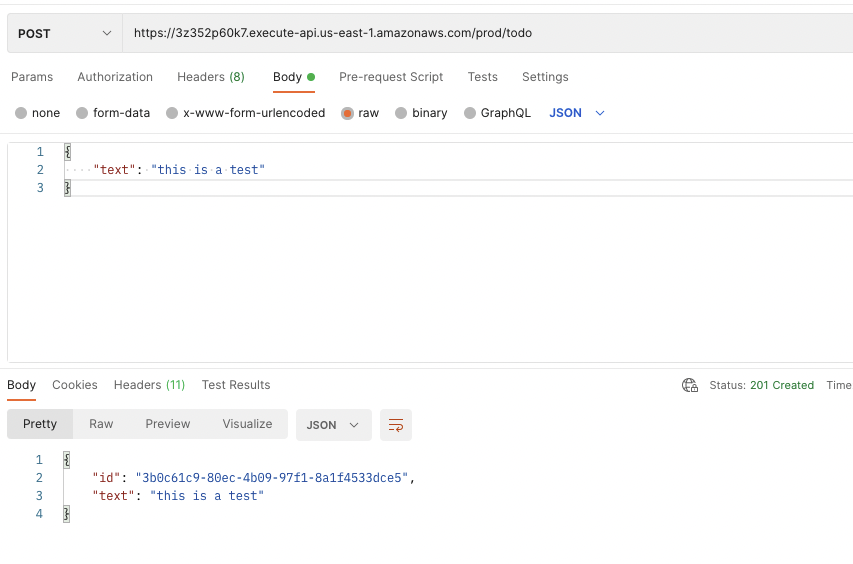Click the request URL input field
The width and height of the screenshot is (853, 564).
(x=480, y=33)
